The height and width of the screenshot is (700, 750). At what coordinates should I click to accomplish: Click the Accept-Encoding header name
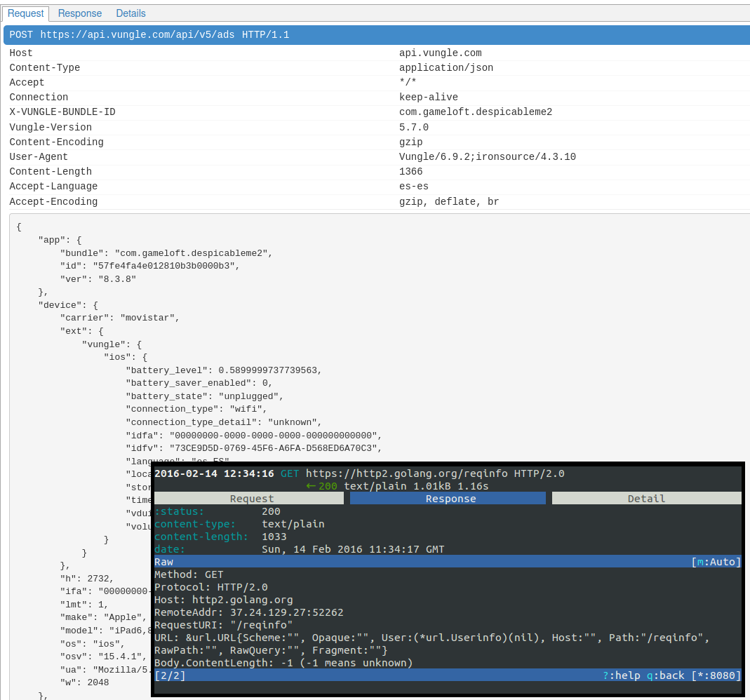(x=53, y=202)
